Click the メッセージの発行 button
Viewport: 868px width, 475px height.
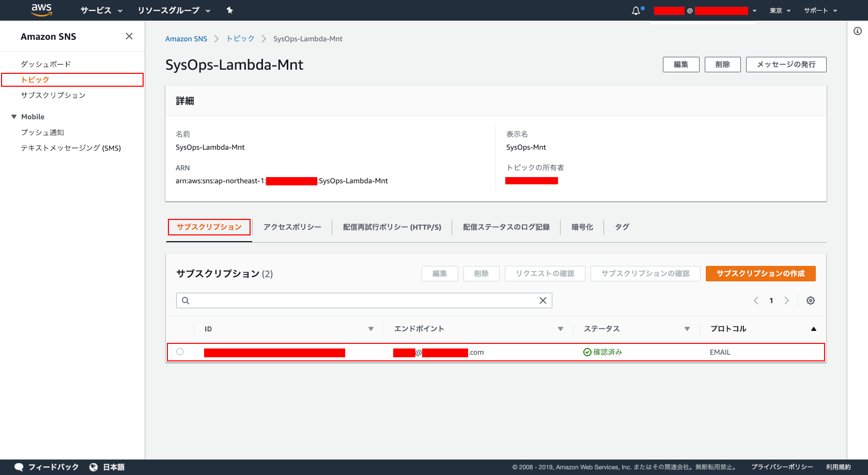(786, 64)
